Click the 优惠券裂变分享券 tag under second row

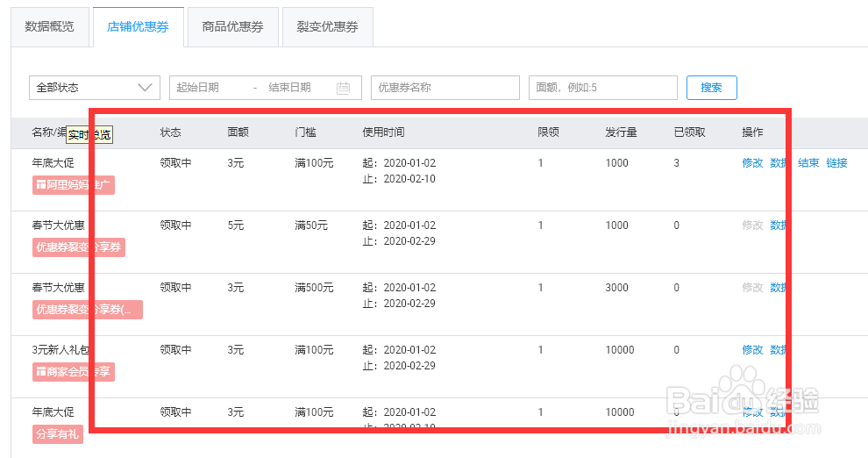click(x=79, y=247)
